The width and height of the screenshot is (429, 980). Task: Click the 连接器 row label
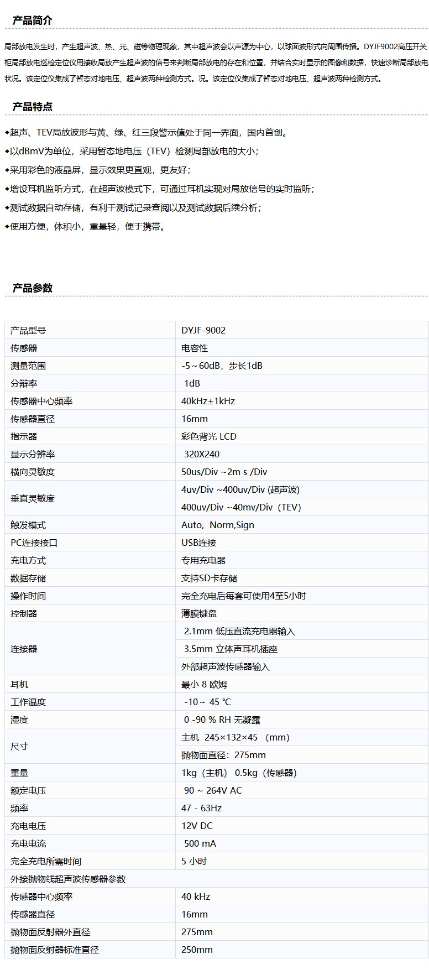(24, 649)
